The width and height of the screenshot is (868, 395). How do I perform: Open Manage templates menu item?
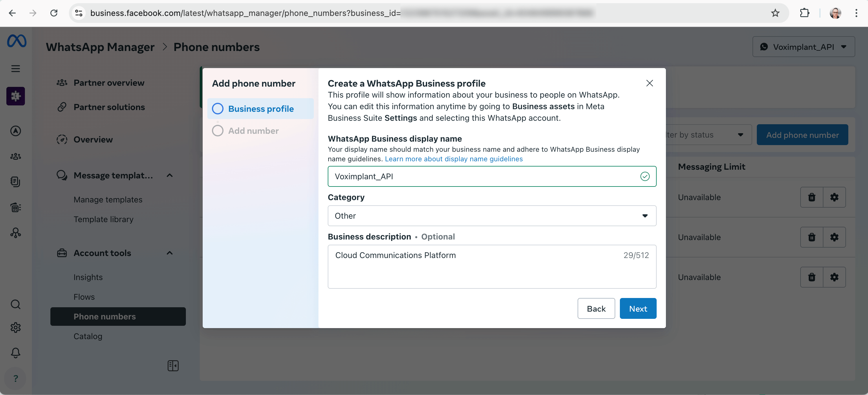pos(108,200)
